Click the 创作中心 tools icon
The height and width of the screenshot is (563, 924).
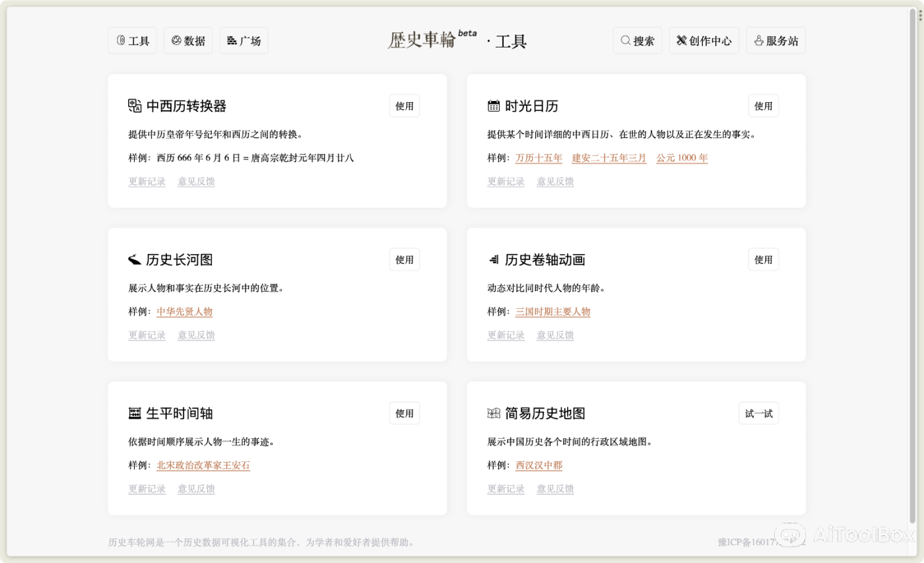(680, 40)
